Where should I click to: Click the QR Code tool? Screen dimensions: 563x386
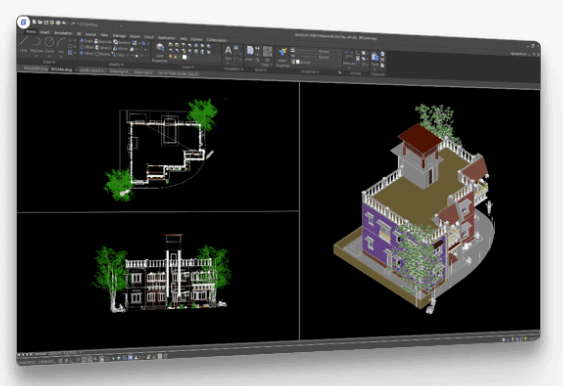pyautogui.click(x=267, y=56)
